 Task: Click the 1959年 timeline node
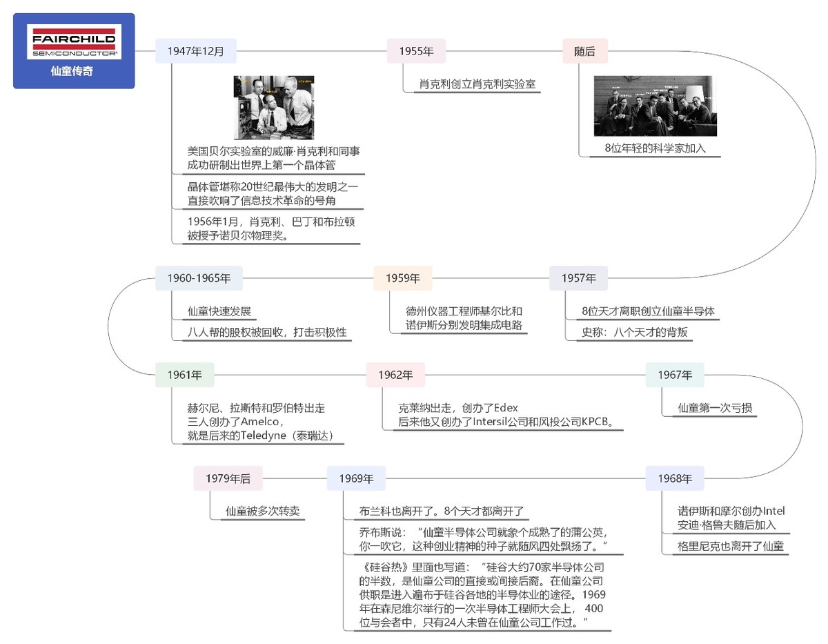pyautogui.click(x=403, y=278)
